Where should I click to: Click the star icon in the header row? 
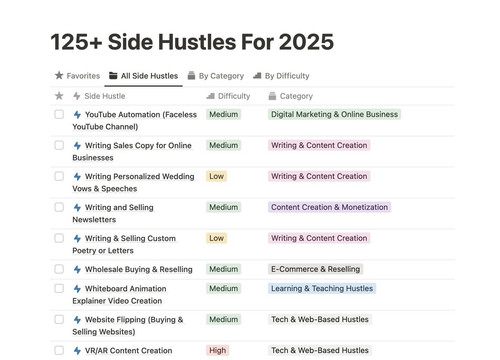coord(59,96)
